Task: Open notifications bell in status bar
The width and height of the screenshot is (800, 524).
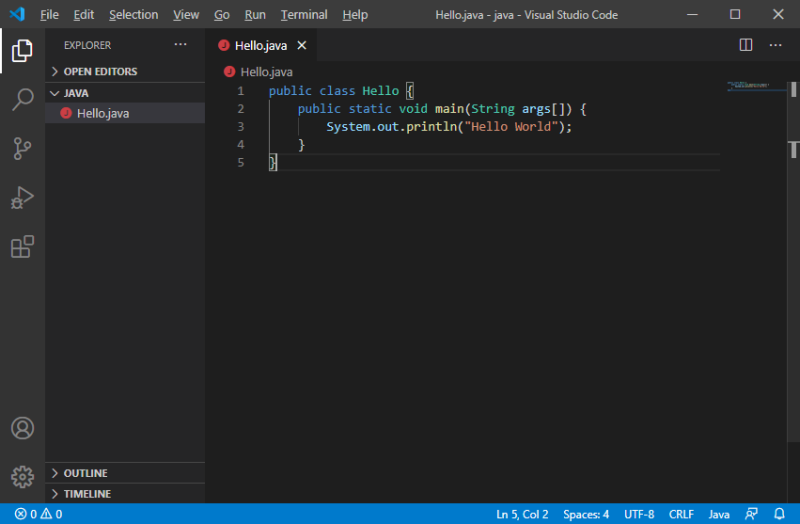Action: coord(779,514)
